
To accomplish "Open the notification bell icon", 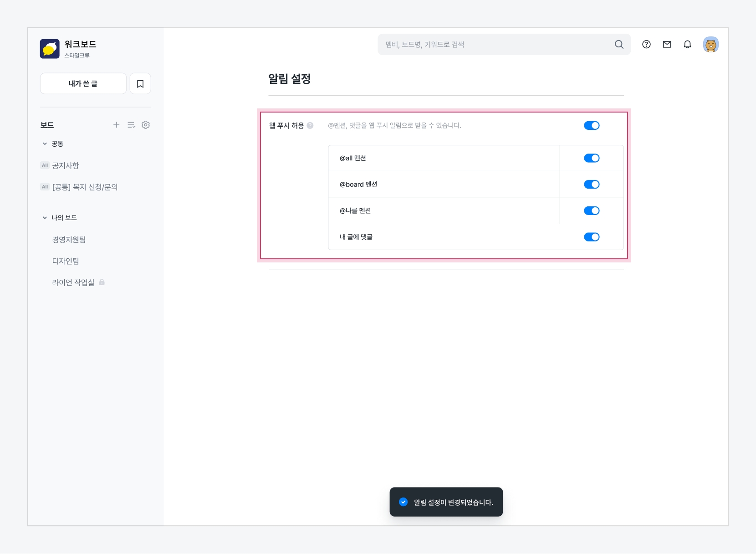I will coord(687,45).
